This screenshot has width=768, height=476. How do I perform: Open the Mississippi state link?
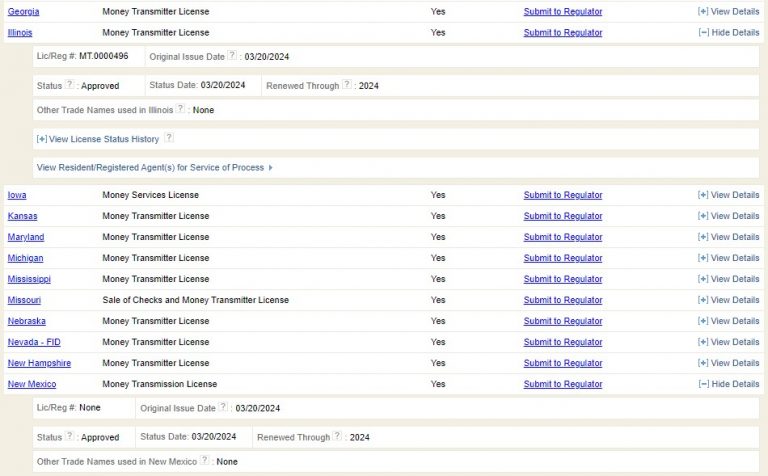[x=28, y=279]
